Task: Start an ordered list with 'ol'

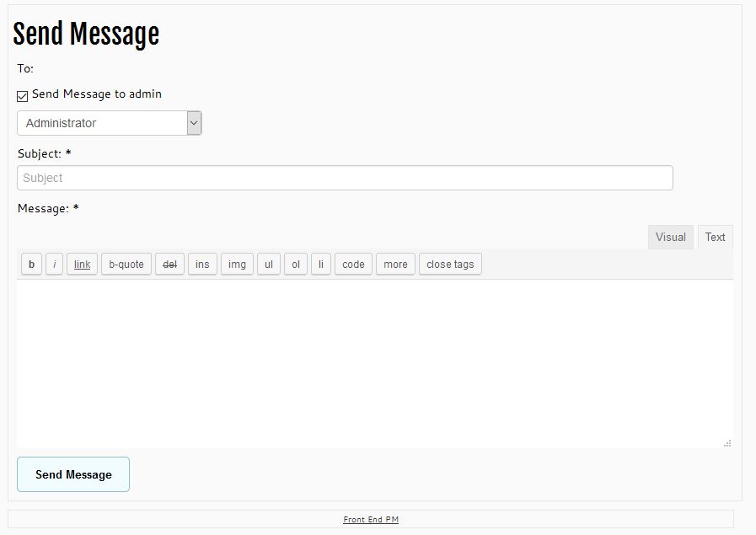Action: [x=296, y=265]
